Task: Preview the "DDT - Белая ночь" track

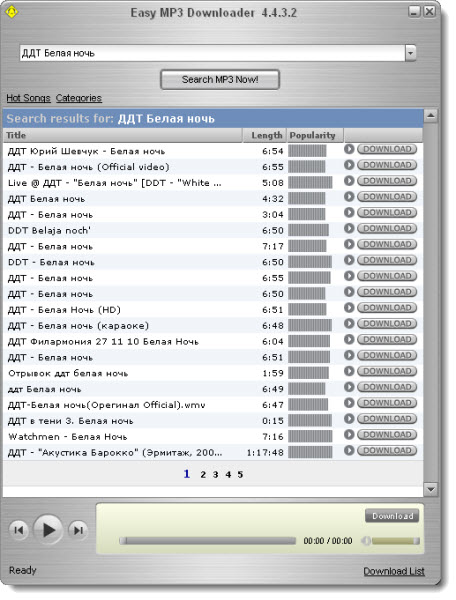Action: point(349,260)
